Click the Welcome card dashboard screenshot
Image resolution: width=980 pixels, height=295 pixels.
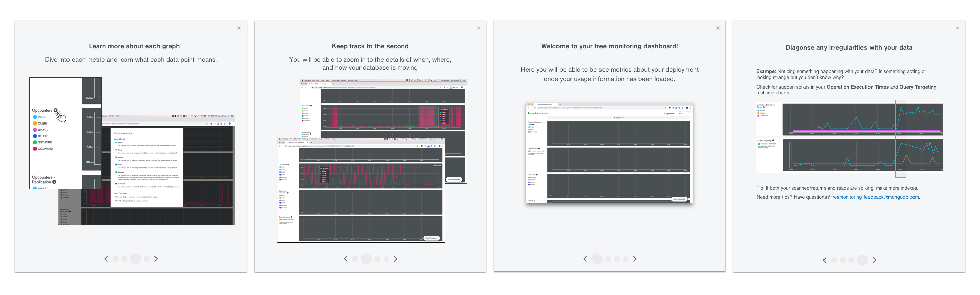[x=609, y=152]
